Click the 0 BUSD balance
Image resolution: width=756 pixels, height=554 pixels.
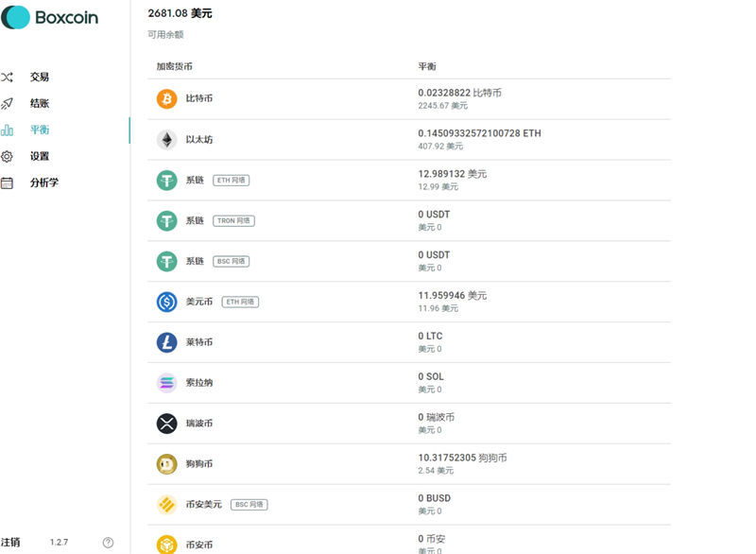(434, 498)
